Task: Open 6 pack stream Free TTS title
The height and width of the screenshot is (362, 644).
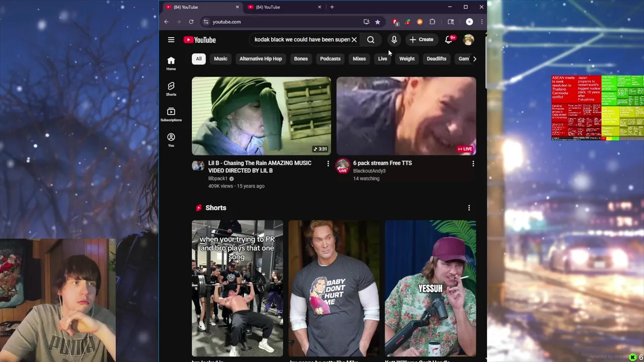Action: tap(382, 163)
